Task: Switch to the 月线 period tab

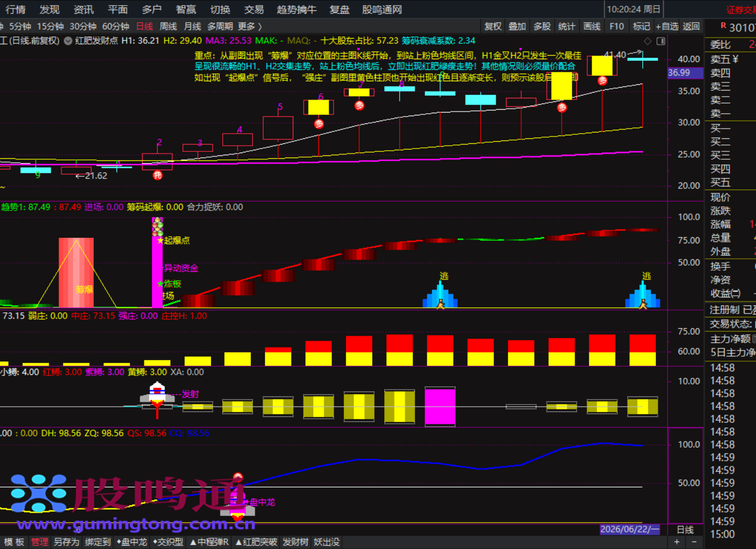Action: click(192, 27)
